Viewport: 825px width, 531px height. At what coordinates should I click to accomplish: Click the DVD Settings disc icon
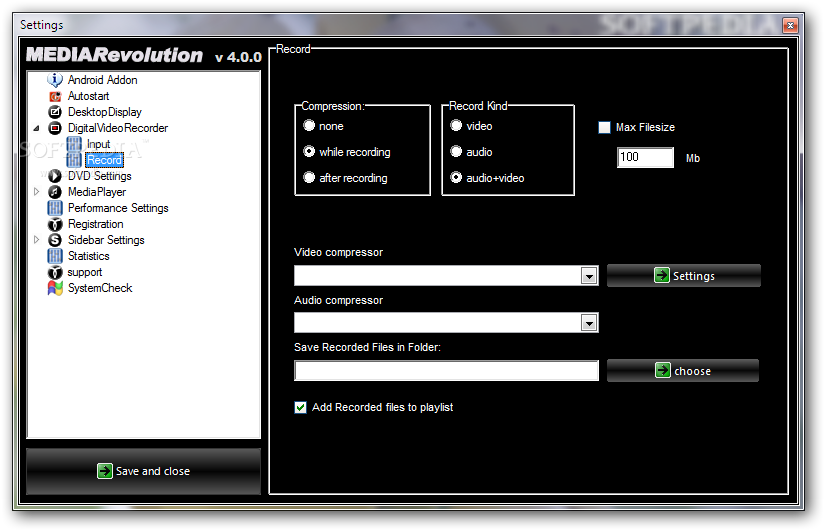[x=55, y=176]
